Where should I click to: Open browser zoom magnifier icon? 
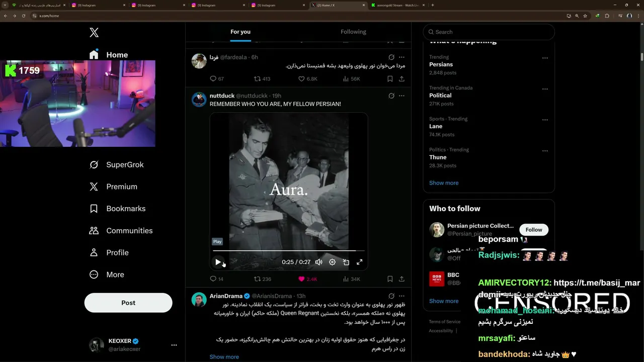[577, 16]
